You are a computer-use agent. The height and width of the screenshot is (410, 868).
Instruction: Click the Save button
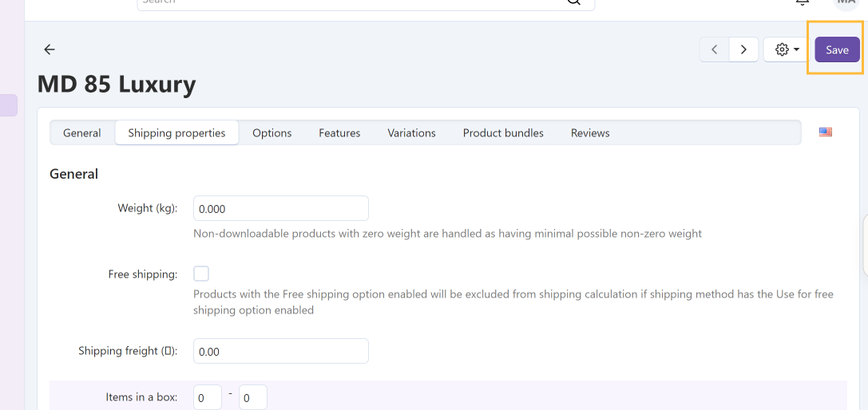(x=837, y=49)
